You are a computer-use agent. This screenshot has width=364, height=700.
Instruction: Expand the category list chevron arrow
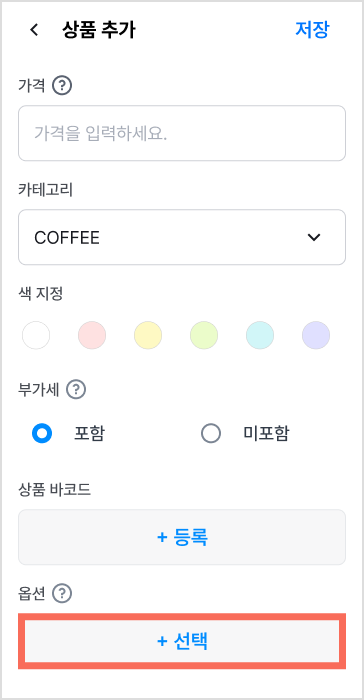pyautogui.click(x=314, y=238)
